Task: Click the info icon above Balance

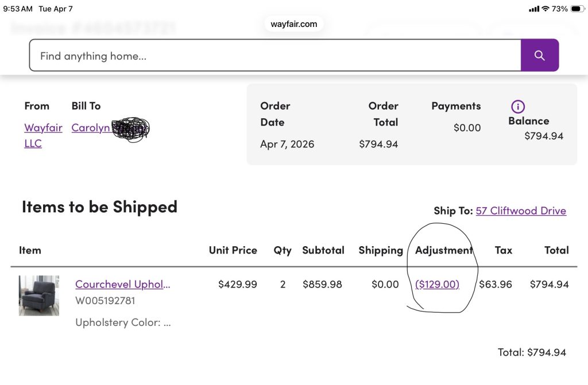Action: click(518, 106)
